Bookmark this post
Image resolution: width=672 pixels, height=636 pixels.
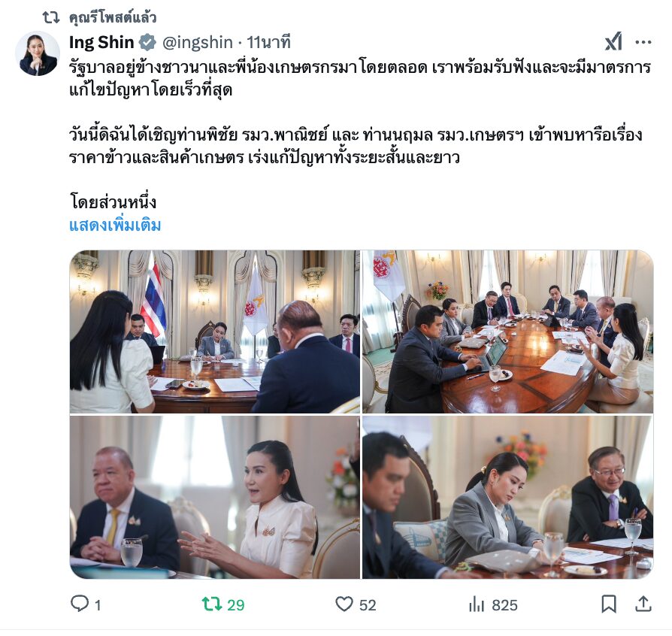[609, 604]
